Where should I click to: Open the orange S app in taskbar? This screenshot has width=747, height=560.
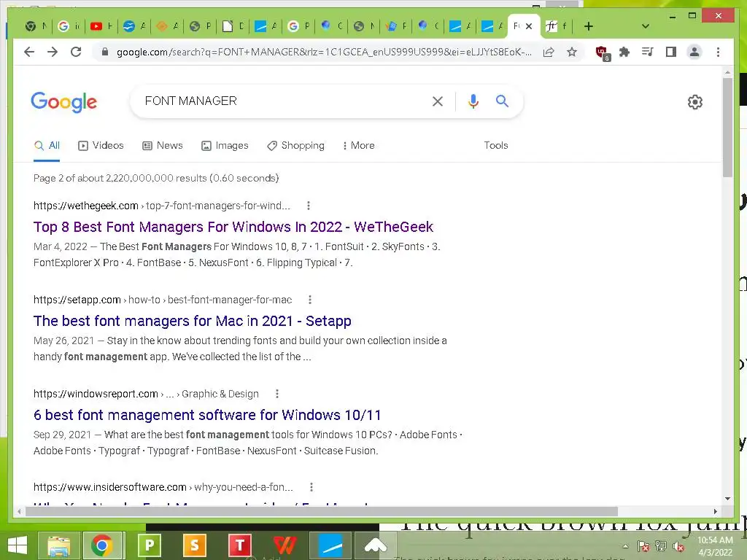pos(194,545)
